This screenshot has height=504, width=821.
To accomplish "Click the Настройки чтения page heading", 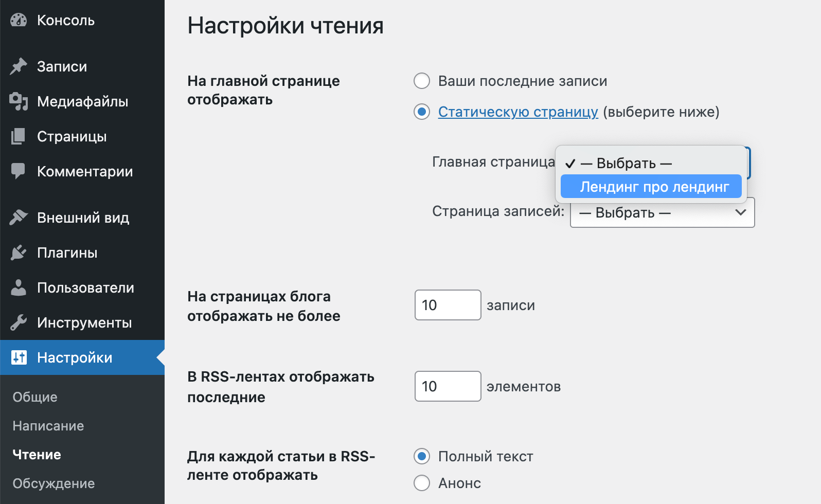I will [x=285, y=25].
